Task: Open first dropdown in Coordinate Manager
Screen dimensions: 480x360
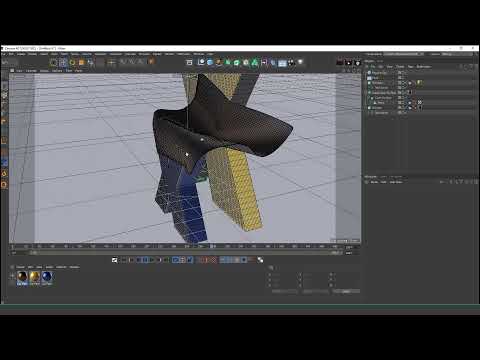Action: pyautogui.click(x=284, y=291)
